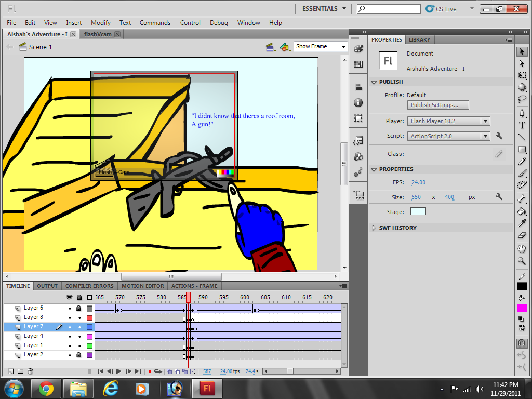Pick the 3D Rotation tool
The width and height of the screenshot is (532, 399).
click(522, 87)
